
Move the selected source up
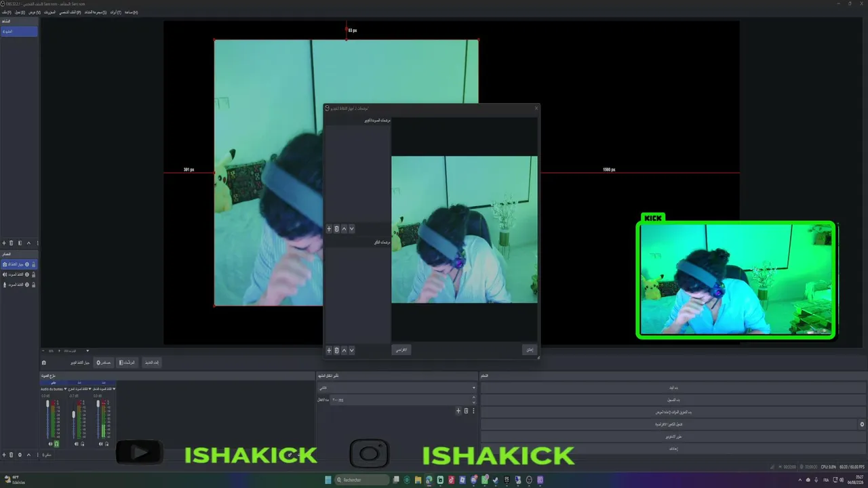coord(28,455)
